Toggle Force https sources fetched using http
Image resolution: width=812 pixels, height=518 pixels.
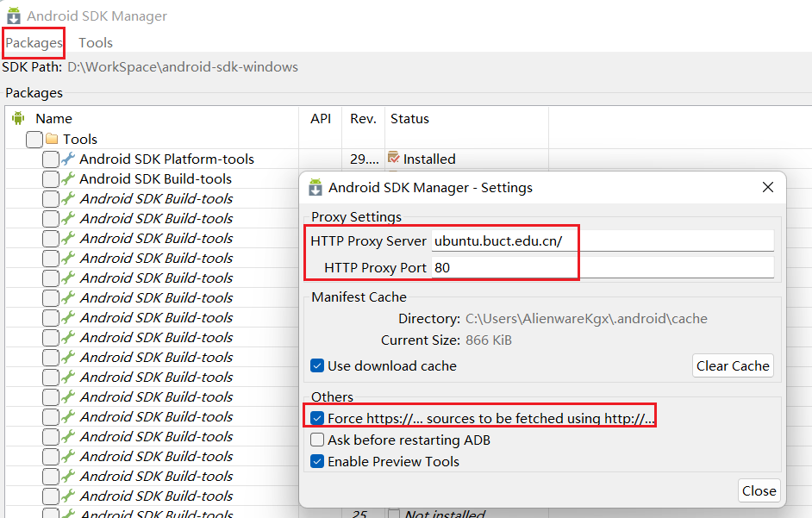[x=317, y=418]
